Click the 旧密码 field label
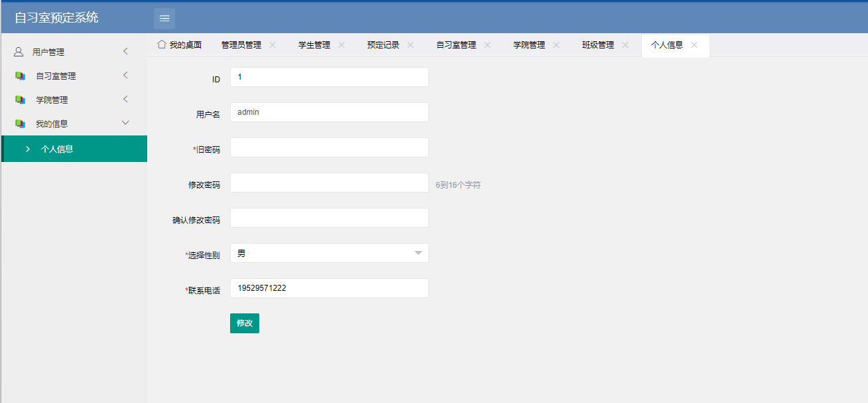 tap(208, 150)
